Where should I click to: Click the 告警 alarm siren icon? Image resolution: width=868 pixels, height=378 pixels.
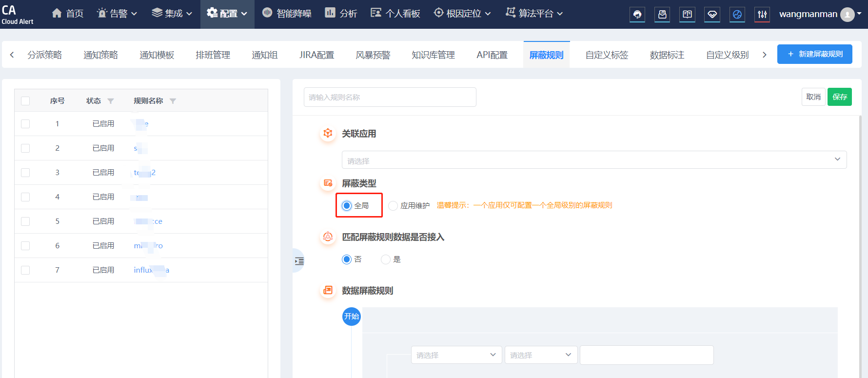(102, 13)
